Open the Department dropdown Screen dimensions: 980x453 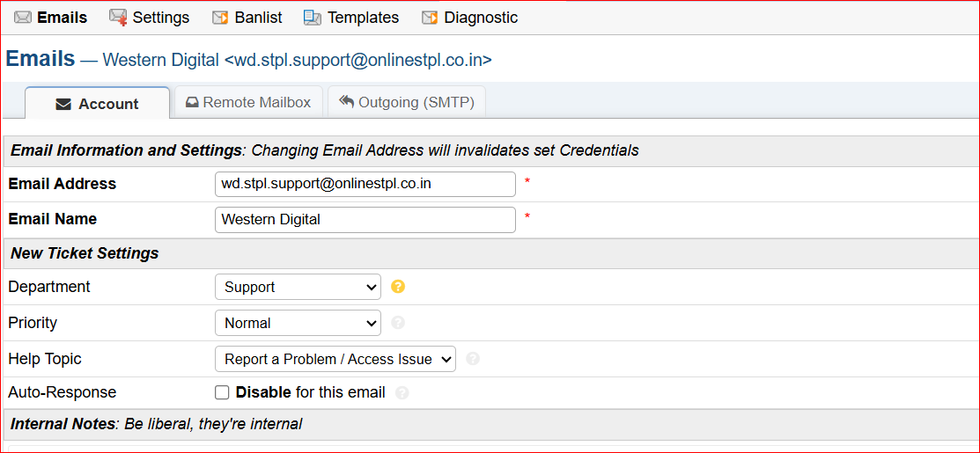point(298,287)
